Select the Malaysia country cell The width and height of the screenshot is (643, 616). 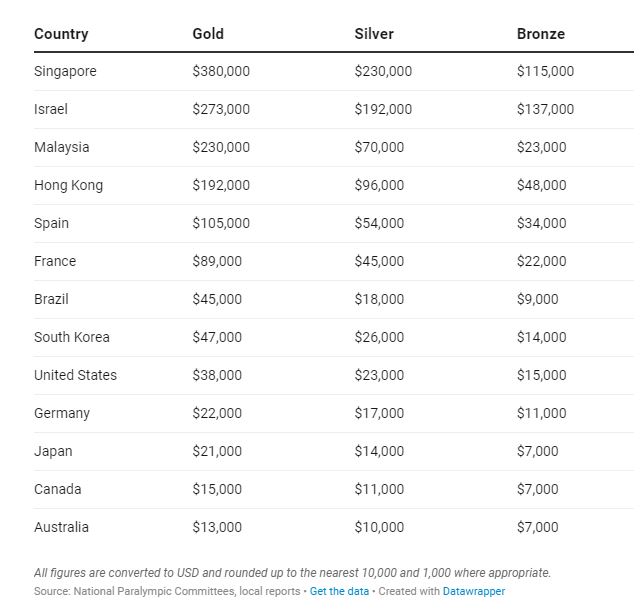coord(62,147)
